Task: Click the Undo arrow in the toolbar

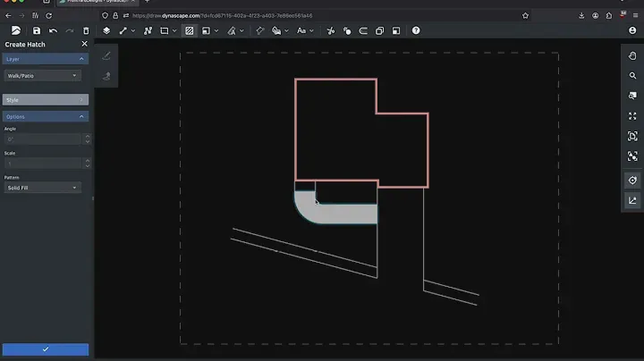Action: click(53, 30)
